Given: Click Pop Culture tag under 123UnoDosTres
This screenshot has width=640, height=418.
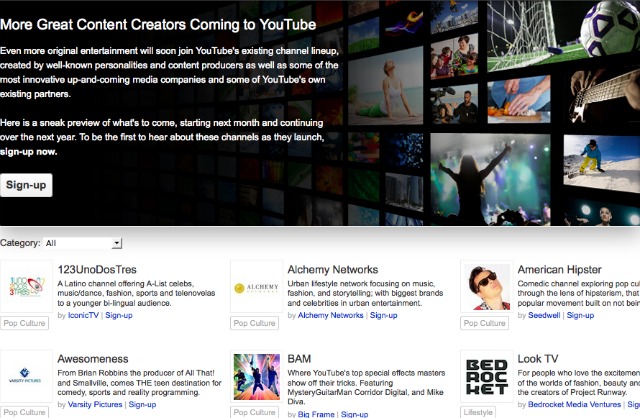Looking at the screenshot, I should pos(25,323).
